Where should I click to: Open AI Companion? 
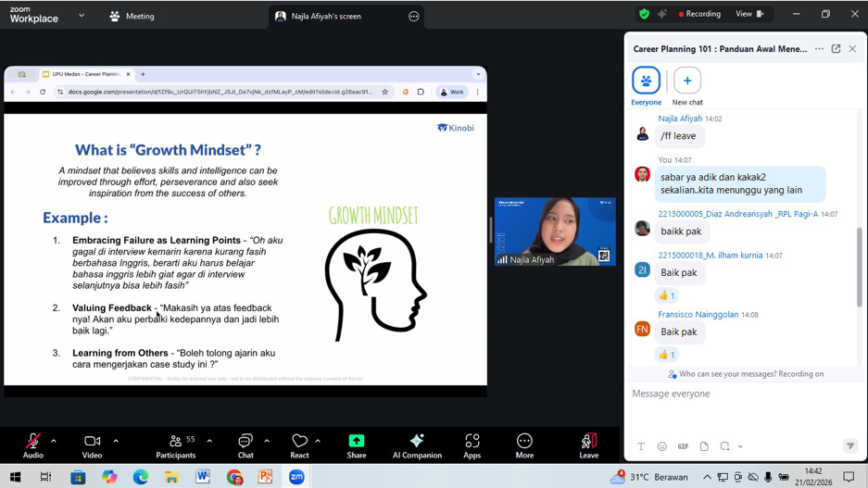(x=417, y=445)
